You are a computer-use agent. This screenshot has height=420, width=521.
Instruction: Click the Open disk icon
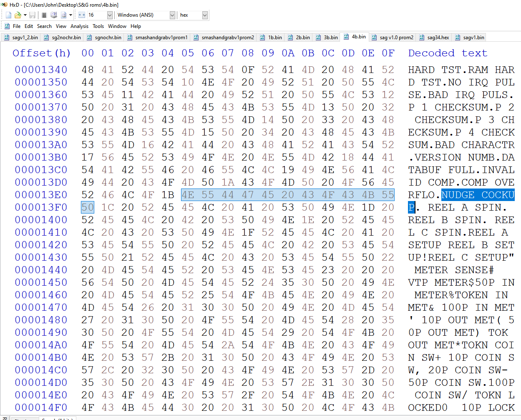[54, 15]
